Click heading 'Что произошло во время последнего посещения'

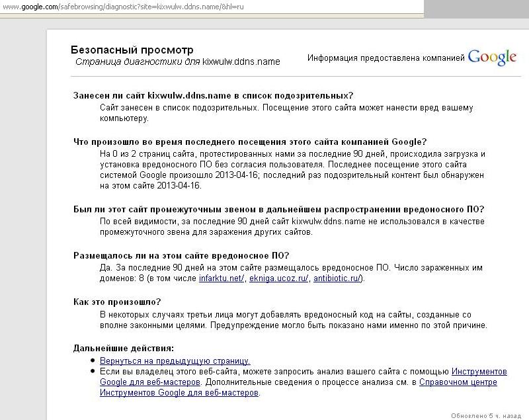point(250,142)
